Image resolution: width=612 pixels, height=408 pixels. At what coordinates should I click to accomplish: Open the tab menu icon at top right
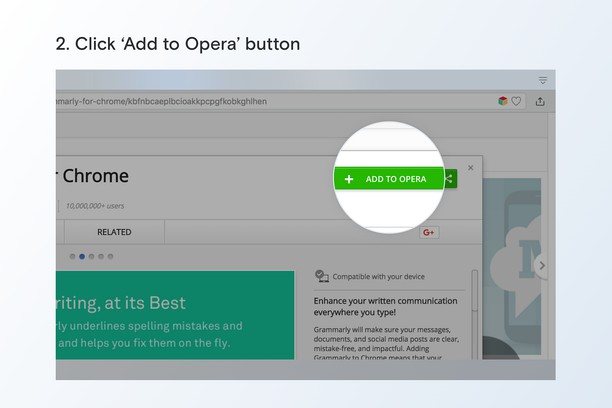(543, 81)
